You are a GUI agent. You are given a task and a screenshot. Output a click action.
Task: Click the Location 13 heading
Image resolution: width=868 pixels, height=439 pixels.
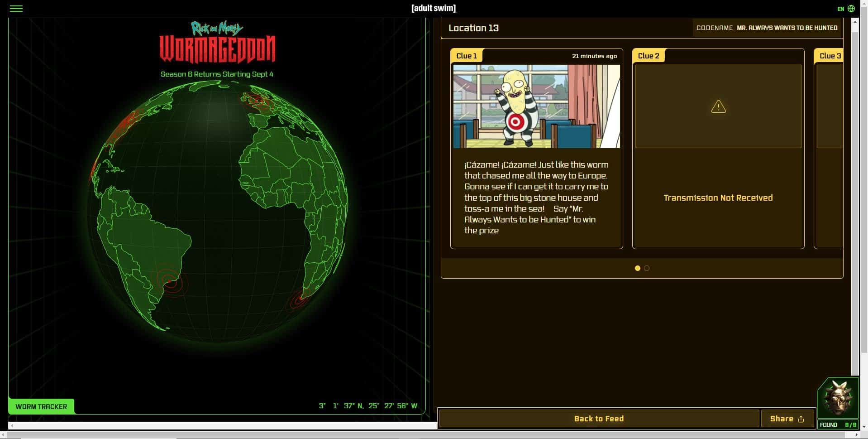pos(473,28)
